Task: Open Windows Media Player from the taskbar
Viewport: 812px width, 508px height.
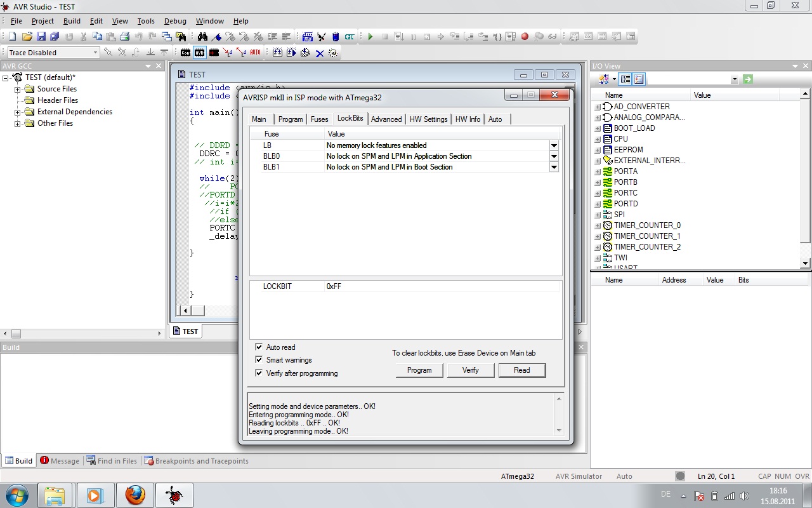Action: (x=95, y=495)
